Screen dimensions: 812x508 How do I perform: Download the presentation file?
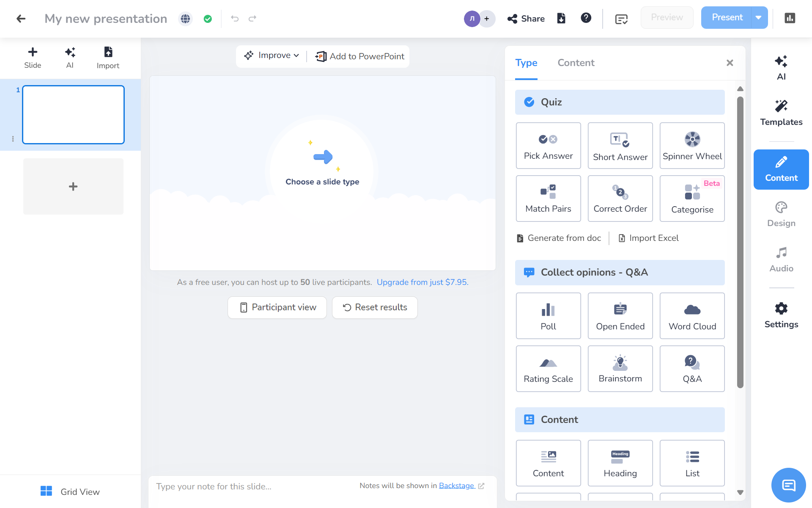click(x=561, y=18)
